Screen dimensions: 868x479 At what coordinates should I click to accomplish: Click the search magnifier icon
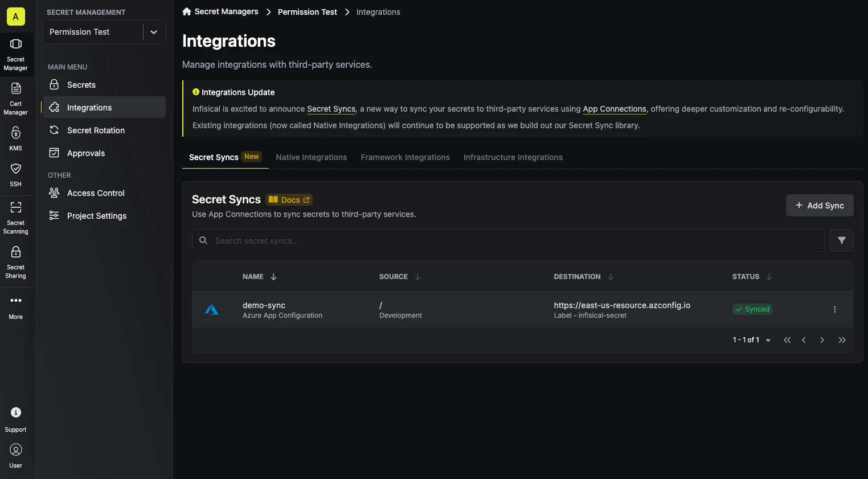203,240
